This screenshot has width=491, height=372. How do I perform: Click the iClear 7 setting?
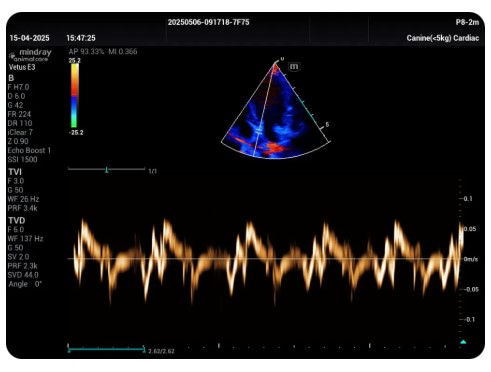click(x=20, y=132)
